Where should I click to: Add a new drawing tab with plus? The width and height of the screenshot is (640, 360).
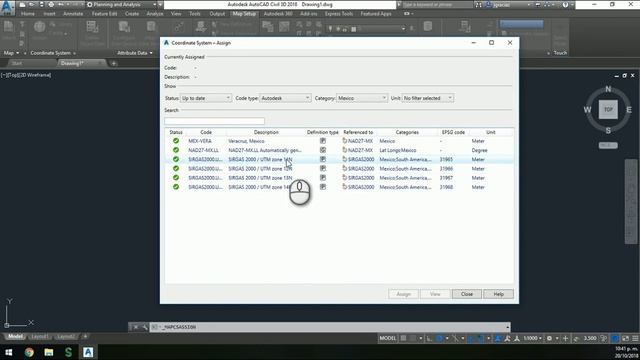click(113, 63)
